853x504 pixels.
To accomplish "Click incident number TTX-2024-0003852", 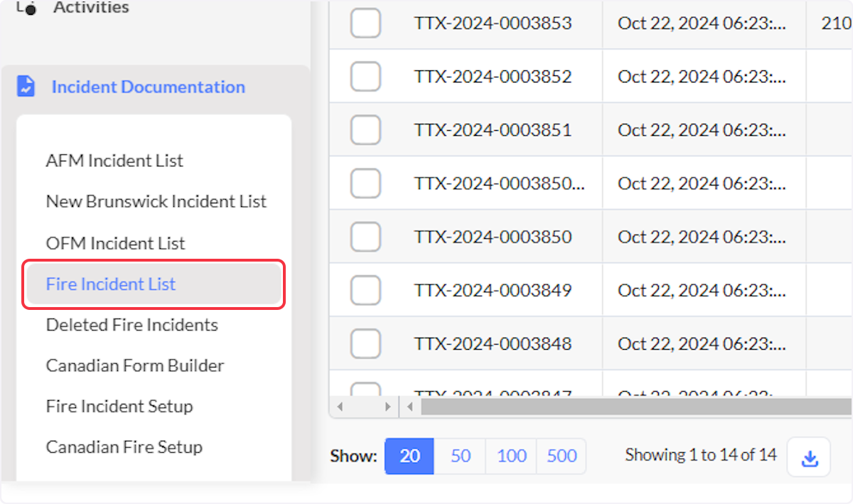I will click(x=493, y=76).
